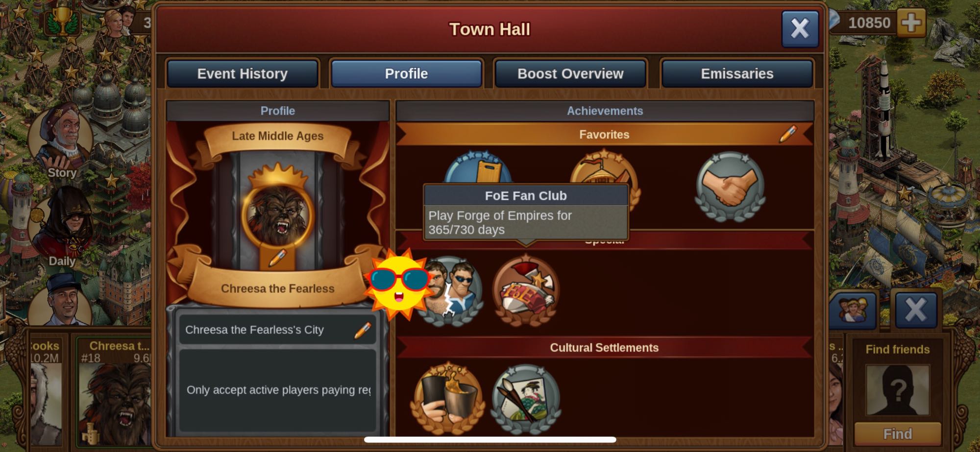
Task: Rename city using the pencil icon
Action: coord(363,330)
